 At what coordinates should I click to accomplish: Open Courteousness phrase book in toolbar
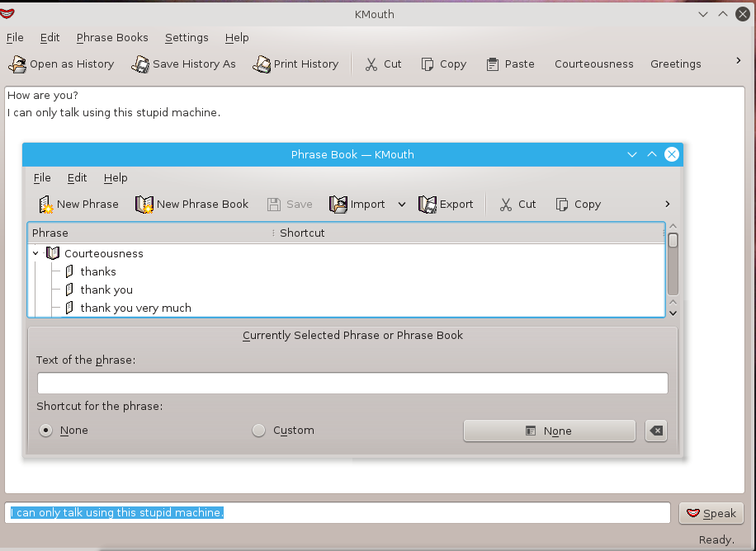click(x=594, y=64)
